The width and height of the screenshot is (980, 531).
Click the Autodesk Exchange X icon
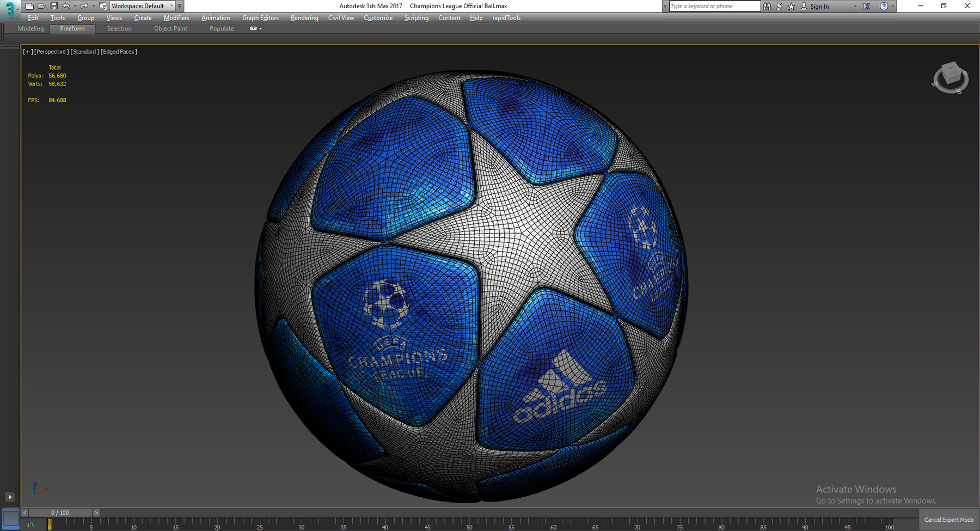pyautogui.click(x=866, y=7)
